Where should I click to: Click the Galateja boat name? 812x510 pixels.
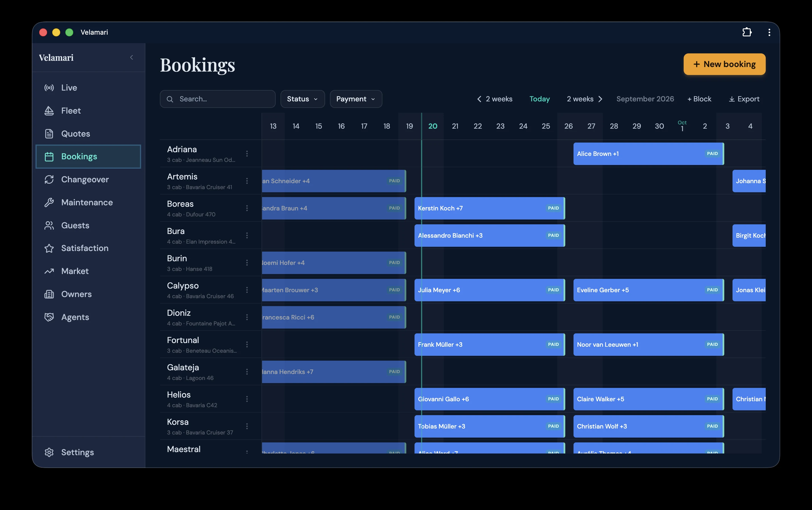click(x=183, y=367)
